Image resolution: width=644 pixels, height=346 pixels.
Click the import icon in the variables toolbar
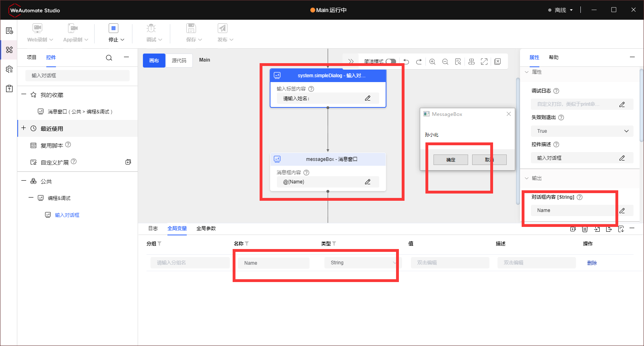click(x=597, y=229)
